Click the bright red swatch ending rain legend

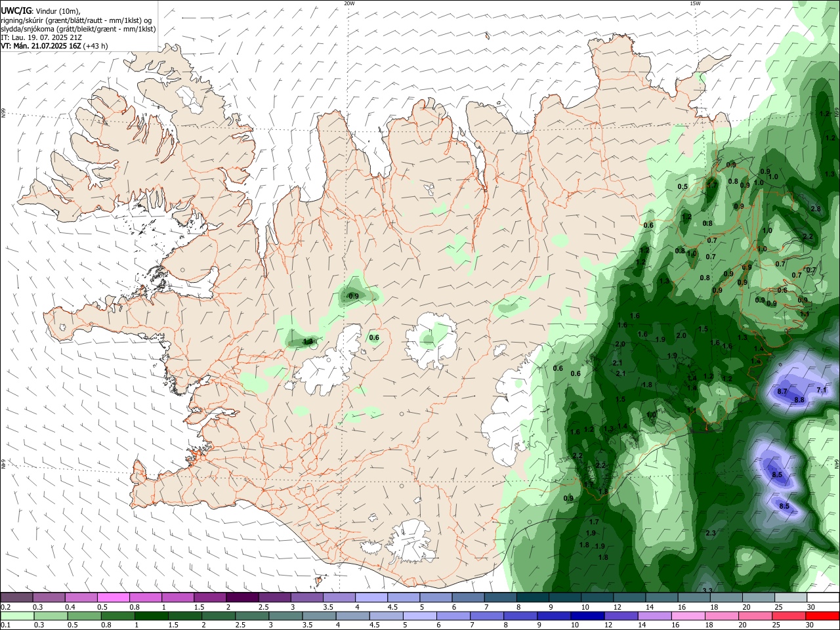[823, 616]
